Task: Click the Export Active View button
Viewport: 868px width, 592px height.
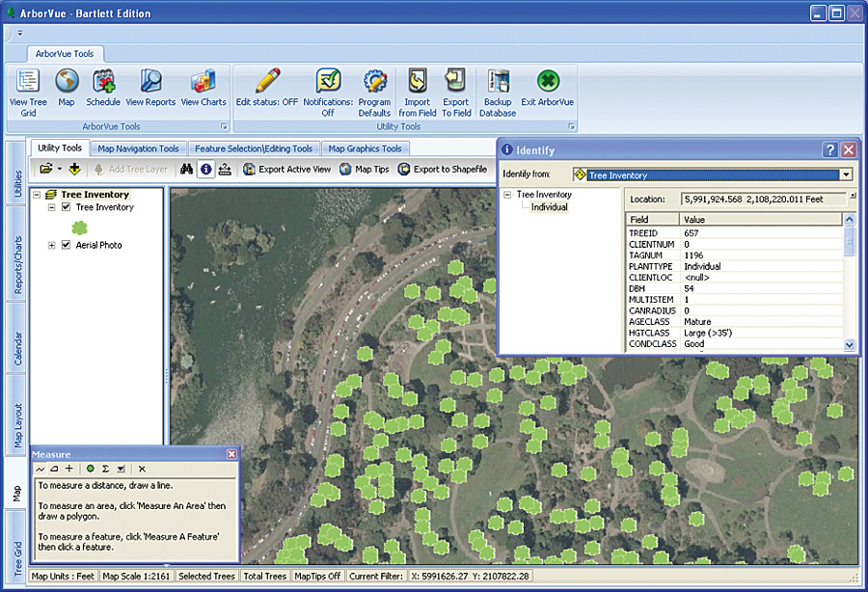Action: [x=286, y=170]
